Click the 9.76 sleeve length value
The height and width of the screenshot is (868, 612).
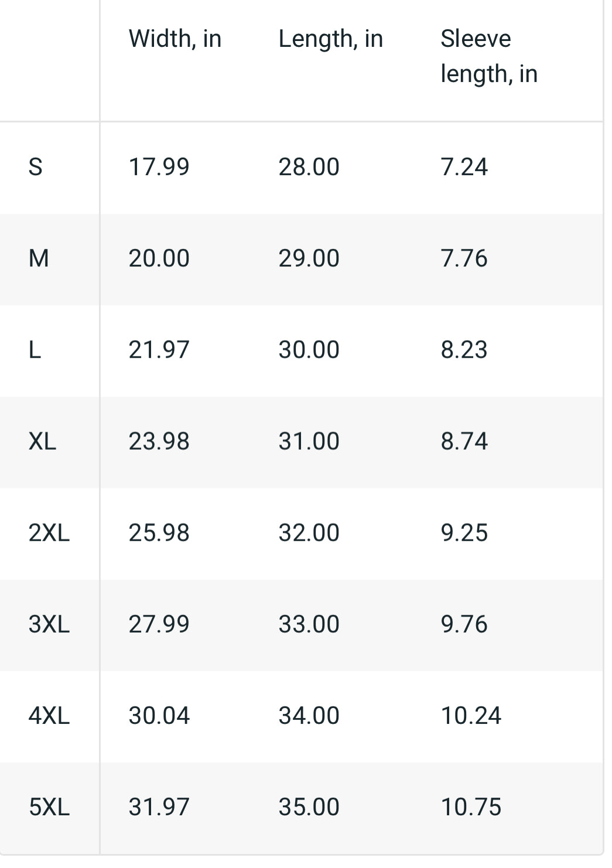pos(464,624)
